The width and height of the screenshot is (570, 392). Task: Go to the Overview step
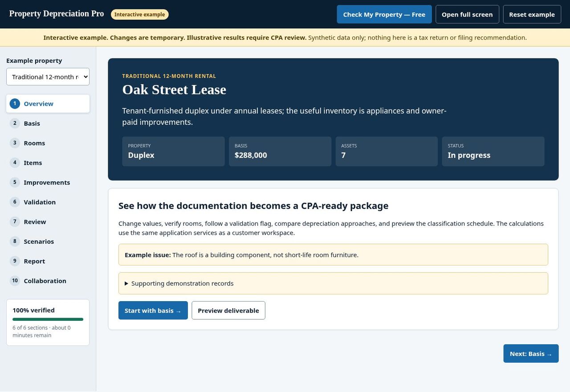click(x=48, y=104)
